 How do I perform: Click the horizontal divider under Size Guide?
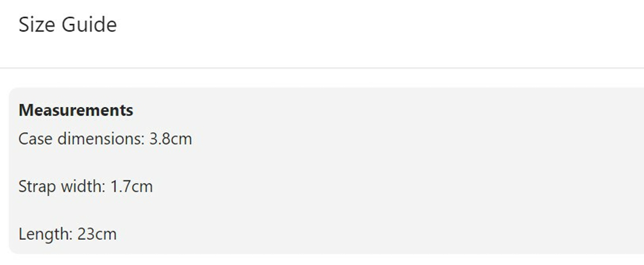[x=322, y=68]
